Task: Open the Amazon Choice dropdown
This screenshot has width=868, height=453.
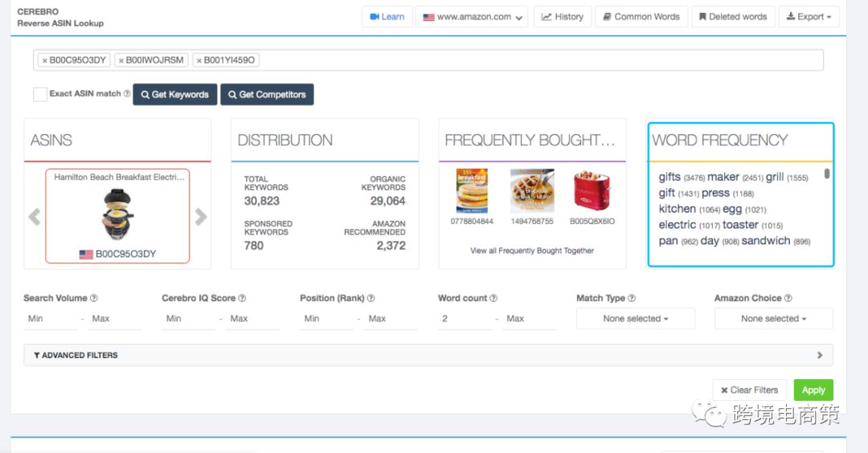Action: (x=773, y=319)
